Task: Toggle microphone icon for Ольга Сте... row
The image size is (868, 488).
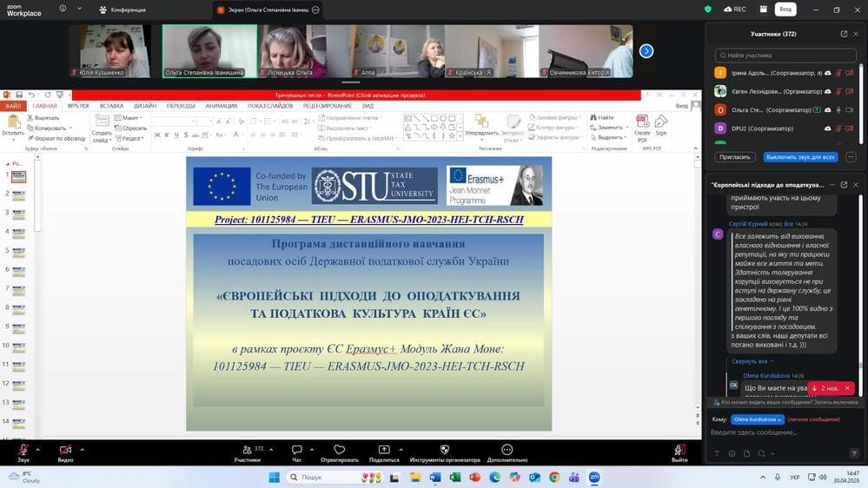Action: pyautogui.click(x=838, y=109)
